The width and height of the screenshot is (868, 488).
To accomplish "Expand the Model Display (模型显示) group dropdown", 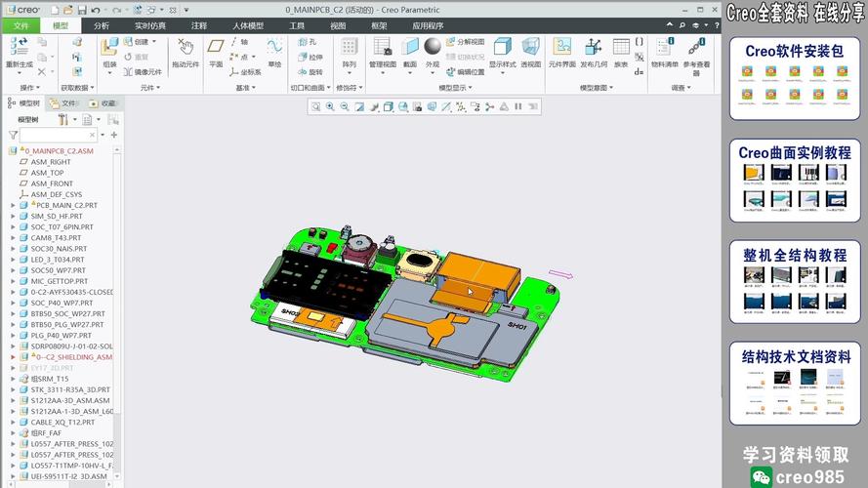I will point(455,88).
